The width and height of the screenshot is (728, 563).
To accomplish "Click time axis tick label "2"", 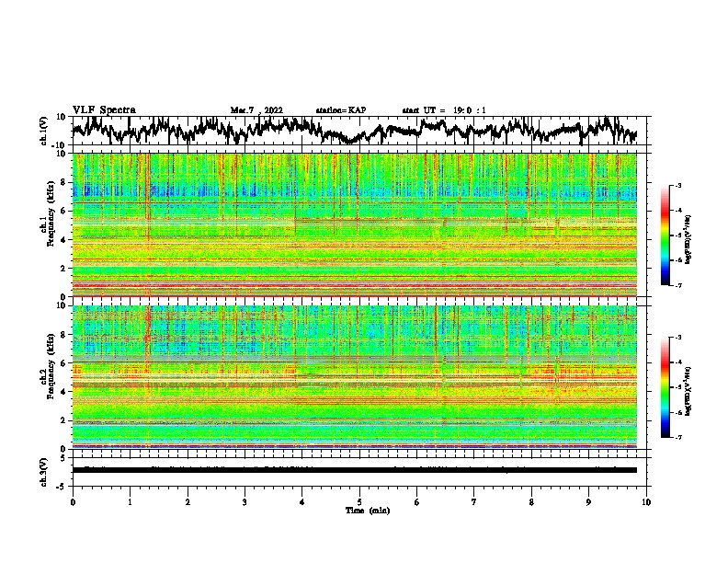I will click(x=188, y=501).
